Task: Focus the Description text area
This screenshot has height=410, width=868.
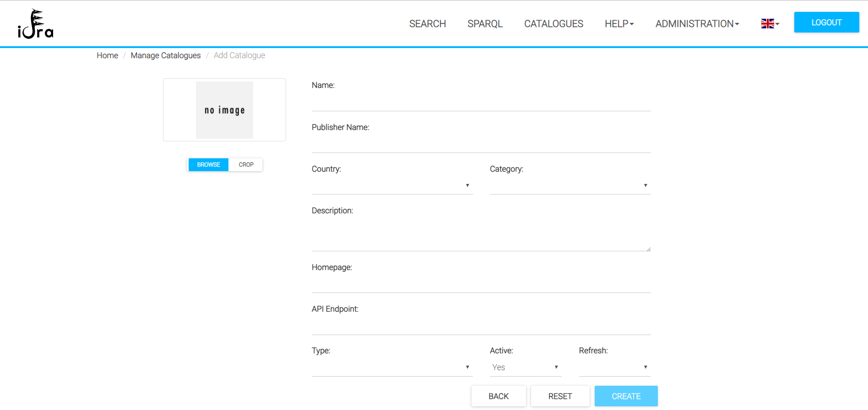Action: [481, 235]
